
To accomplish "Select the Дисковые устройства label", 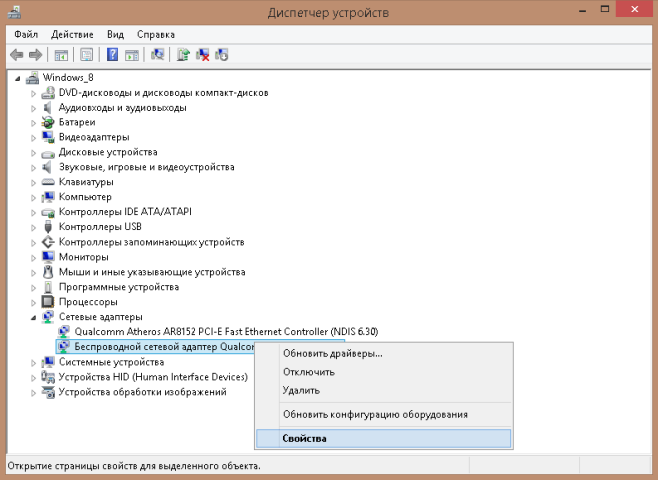I will coord(108,152).
